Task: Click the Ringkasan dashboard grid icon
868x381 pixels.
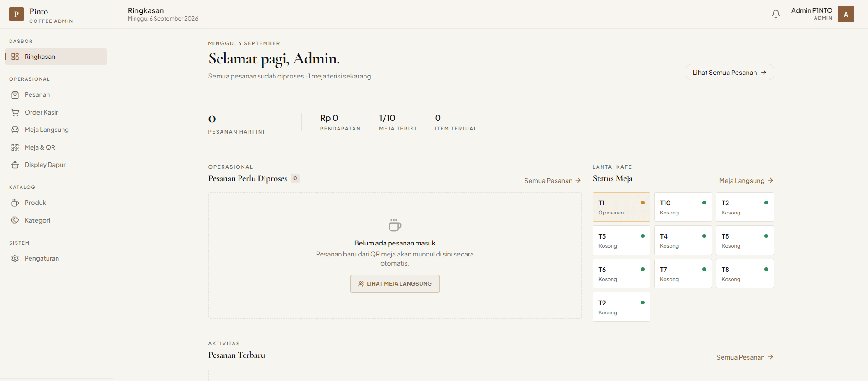Action: click(15, 57)
